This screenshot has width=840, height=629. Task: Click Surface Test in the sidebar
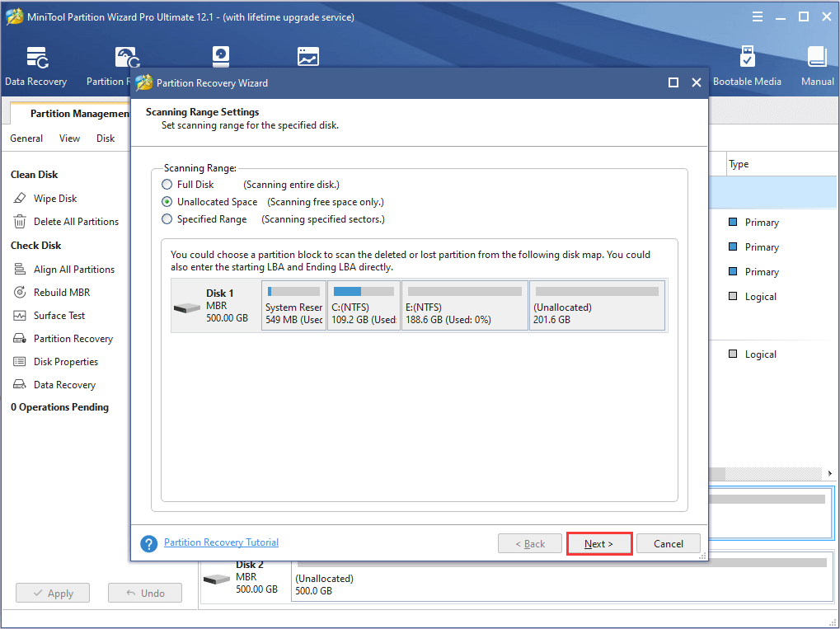tap(59, 316)
